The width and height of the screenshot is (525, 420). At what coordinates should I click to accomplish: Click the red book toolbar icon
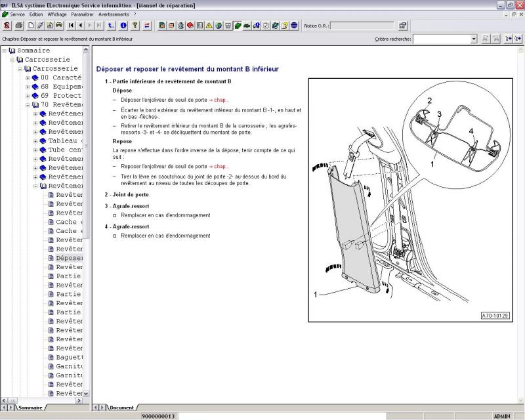pyautogui.click(x=190, y=26)
